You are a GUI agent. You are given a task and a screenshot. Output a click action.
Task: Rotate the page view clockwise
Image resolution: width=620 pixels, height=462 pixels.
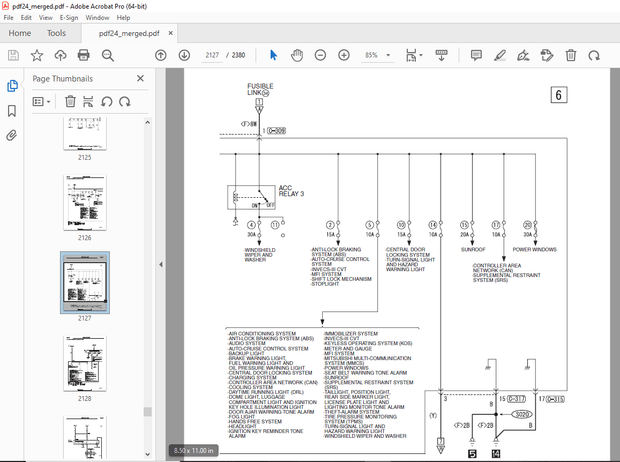594,55
